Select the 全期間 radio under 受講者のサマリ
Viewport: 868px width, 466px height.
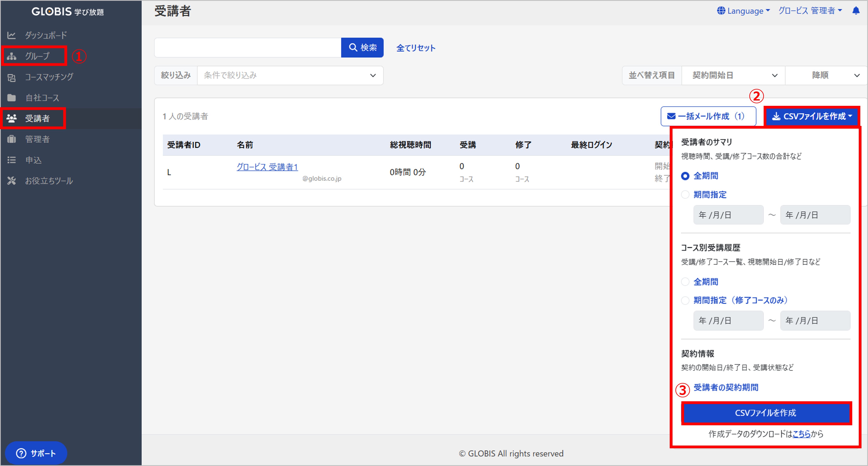(685, 176)
